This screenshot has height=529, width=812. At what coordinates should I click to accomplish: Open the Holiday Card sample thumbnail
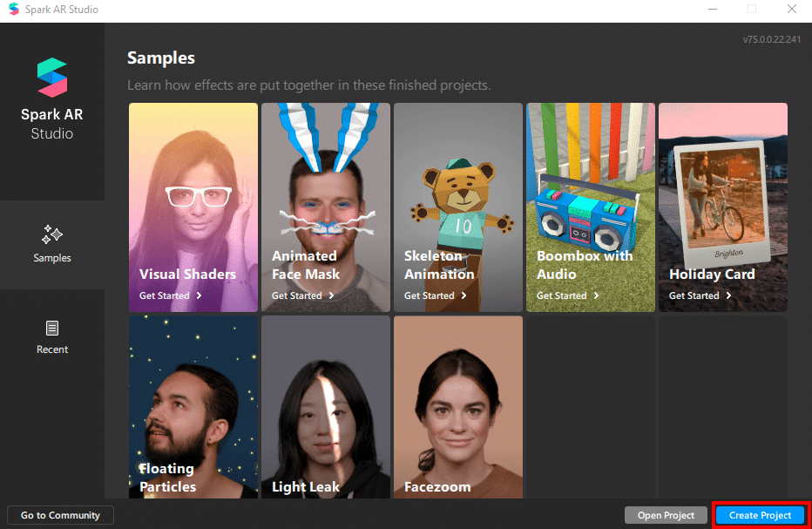[723, 207]
